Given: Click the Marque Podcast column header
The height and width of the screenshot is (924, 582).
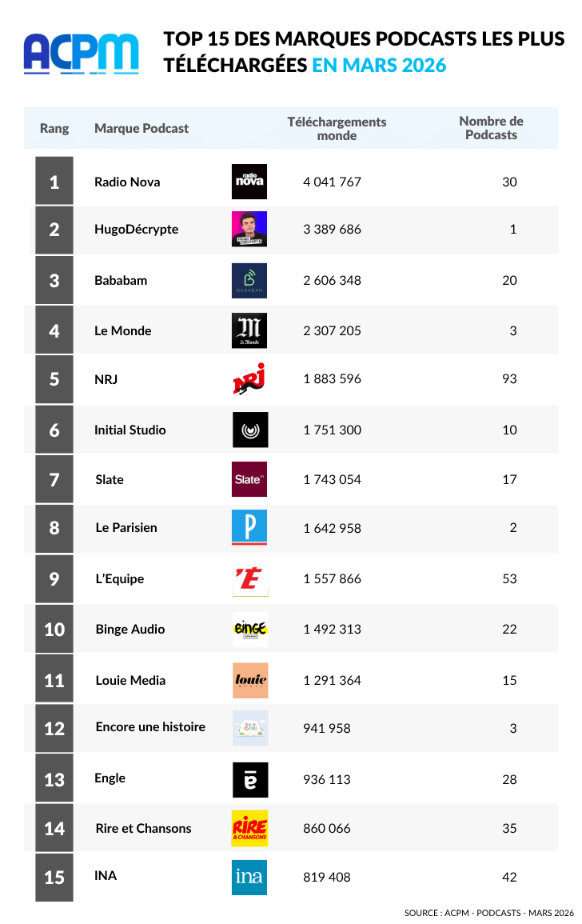Looking at the screenshot, I should [142, 128].
